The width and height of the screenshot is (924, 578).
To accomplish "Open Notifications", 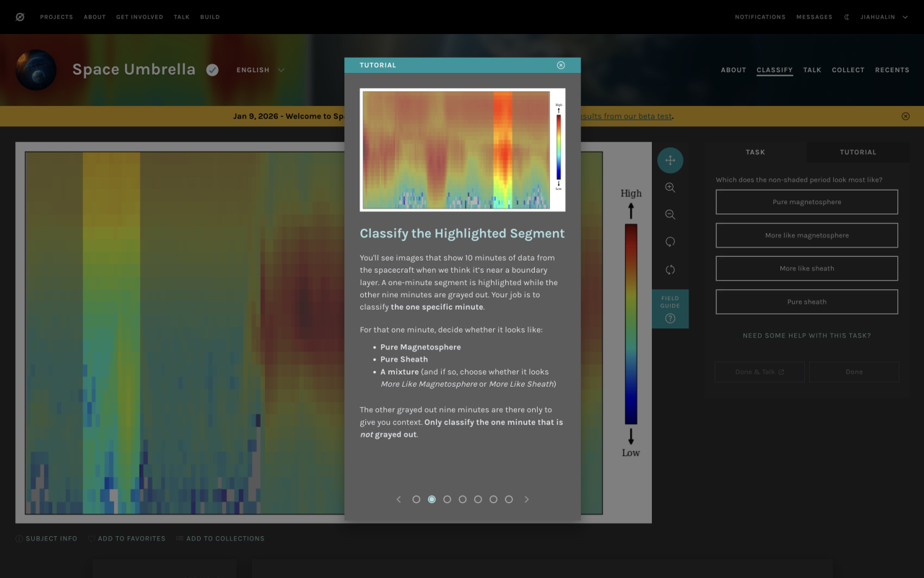I will [x=760, y=17].
